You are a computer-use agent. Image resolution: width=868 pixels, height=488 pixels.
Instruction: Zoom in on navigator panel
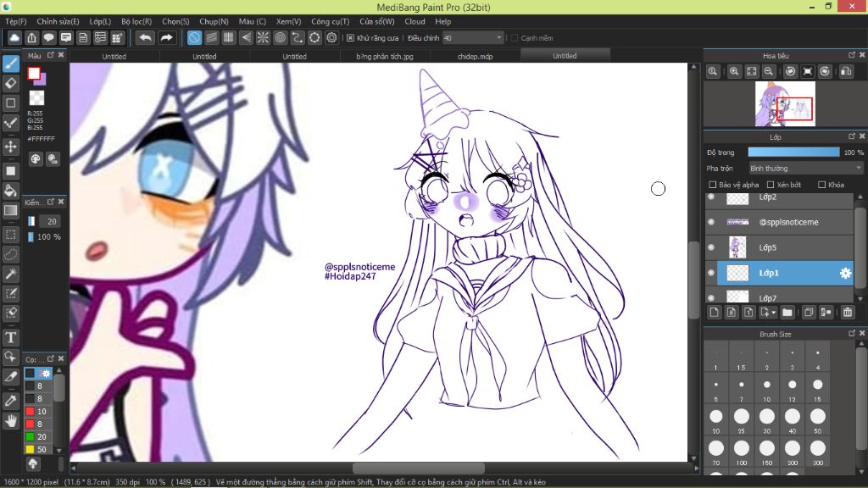coord(734,71)
